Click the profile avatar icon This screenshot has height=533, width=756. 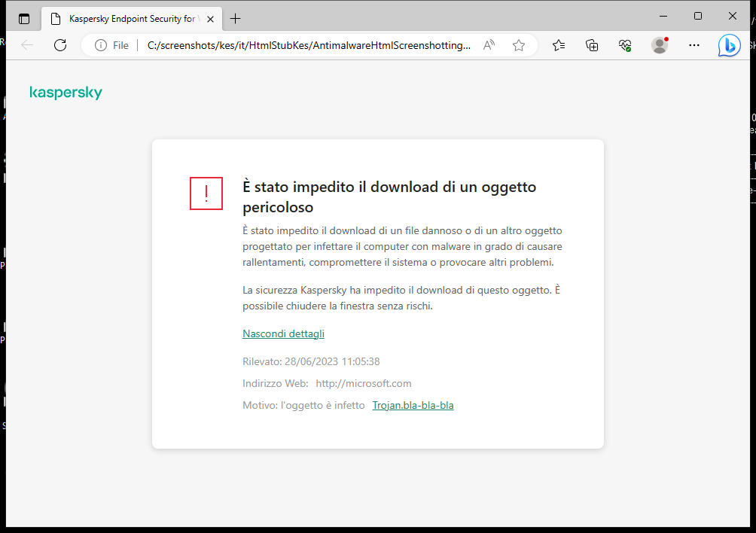coord(659,45)
